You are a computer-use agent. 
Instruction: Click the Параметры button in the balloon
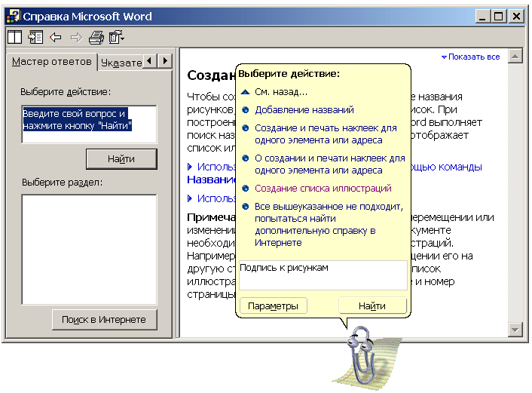point(273,305)
